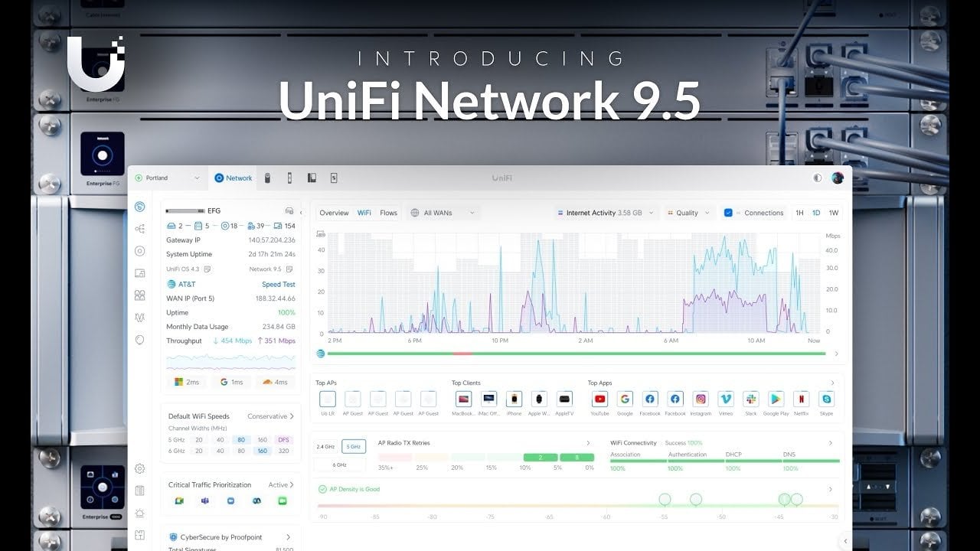Open the Topology view from the left sidebar
The width and height of the screenshot is (980, 551).
point(140,228)
